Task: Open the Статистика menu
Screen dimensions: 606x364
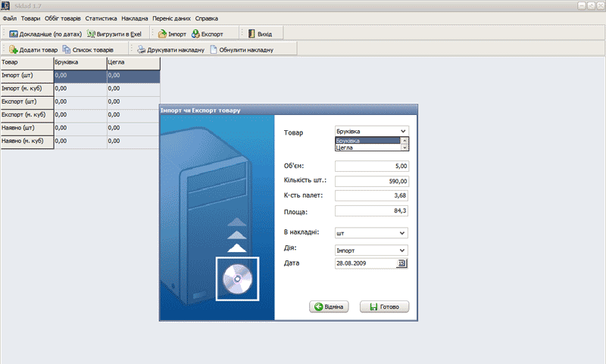Action: 101,17
